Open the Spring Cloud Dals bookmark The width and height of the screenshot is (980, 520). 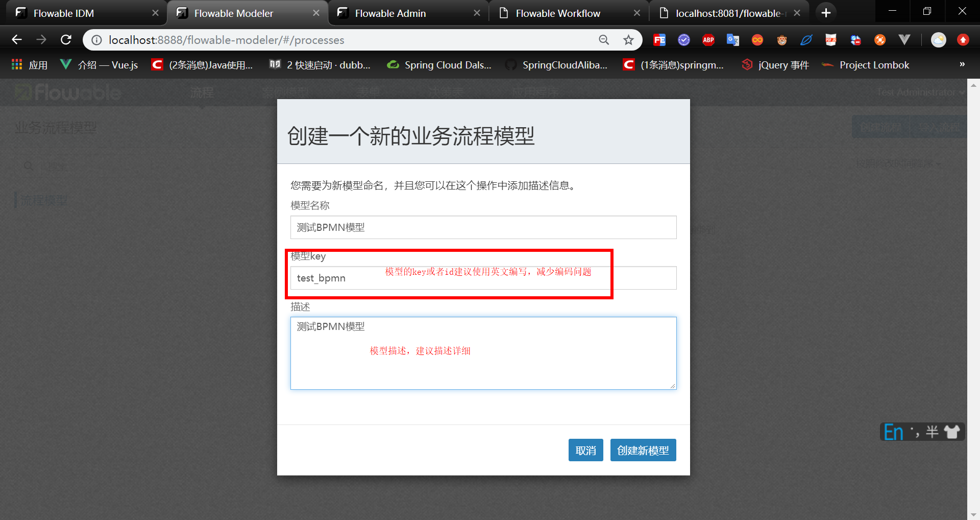coord(439,65)
